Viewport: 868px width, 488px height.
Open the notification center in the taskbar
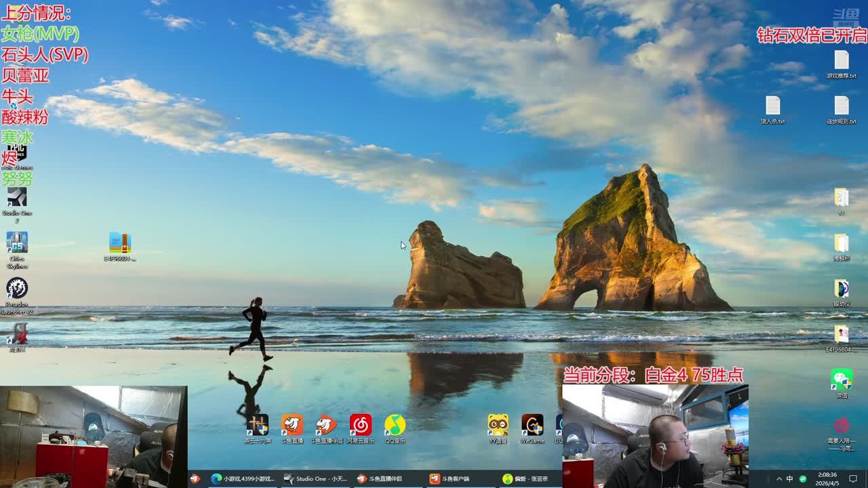pos(853,479)
